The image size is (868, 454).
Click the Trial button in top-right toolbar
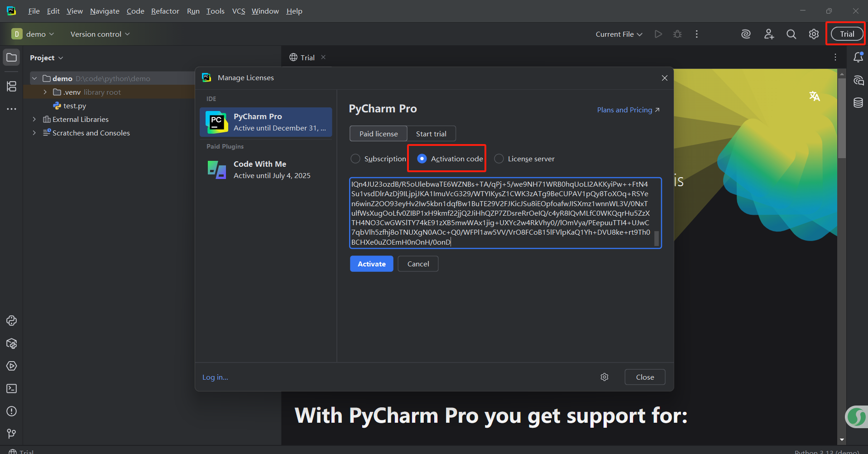[847, 34]
